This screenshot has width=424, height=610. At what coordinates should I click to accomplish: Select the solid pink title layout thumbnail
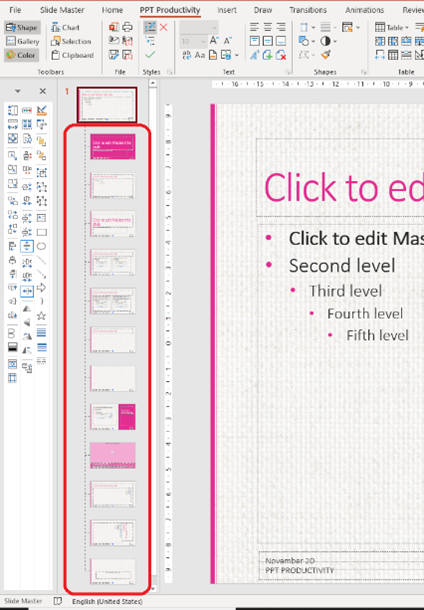tap(113, 146)
